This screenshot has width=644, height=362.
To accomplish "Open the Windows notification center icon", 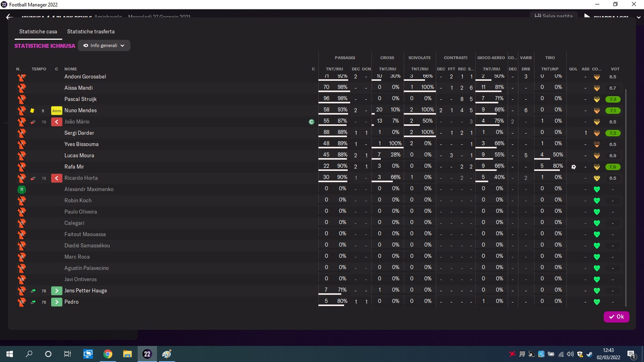I will pos(631,354).
